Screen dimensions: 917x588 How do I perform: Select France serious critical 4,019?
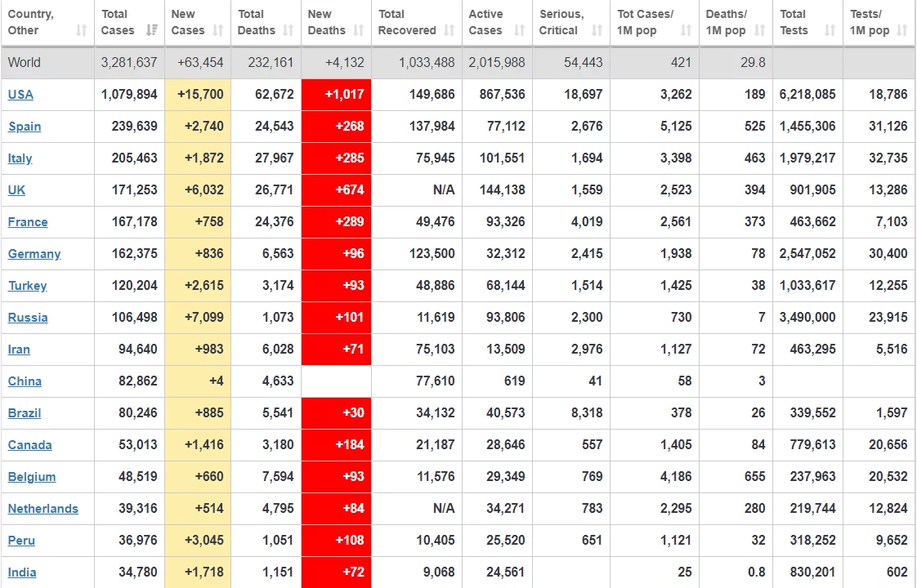pyautogui.click(x=587, y=222)
